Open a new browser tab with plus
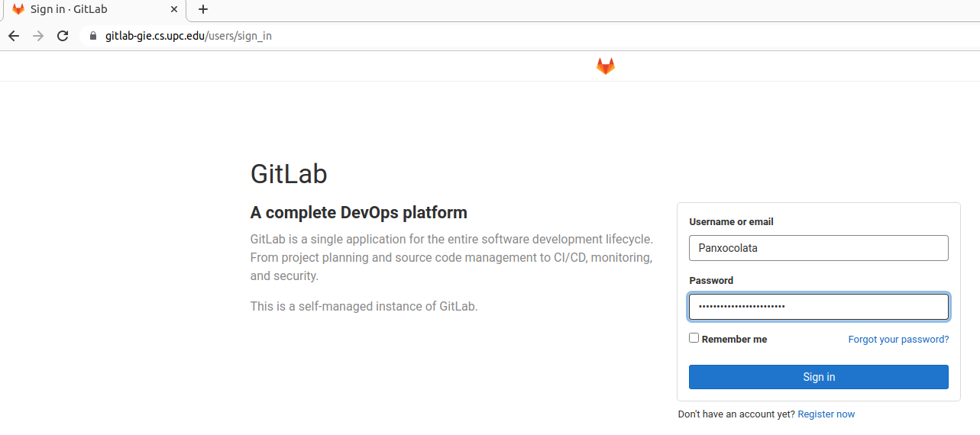Screen dimensions: 980x435 tap(203, 9)
